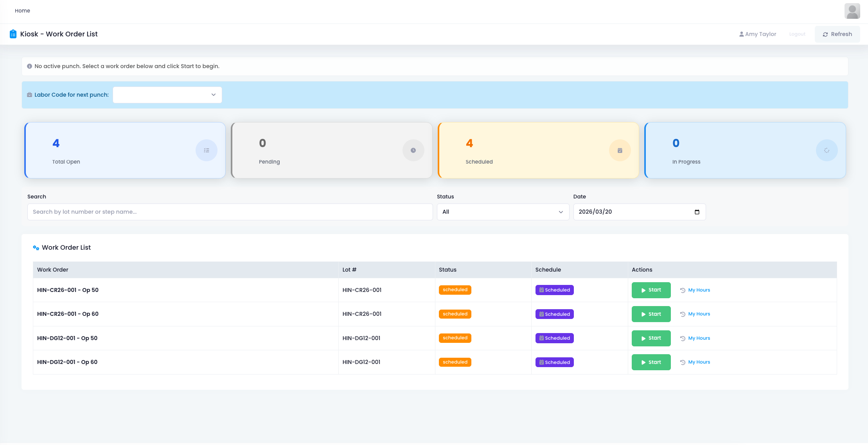Viewport: 868px width, 445px height.
Task: Click the Logout link
Action: [797, 34]
